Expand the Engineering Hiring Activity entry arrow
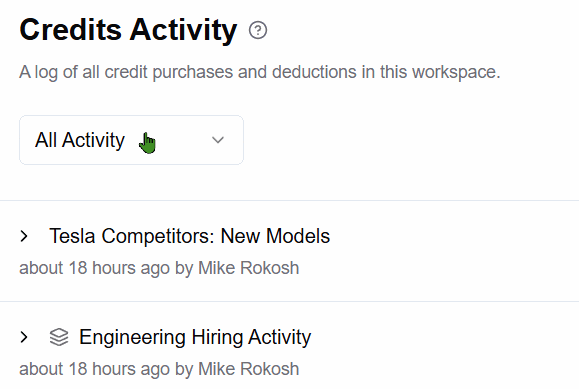 [24, 337]
